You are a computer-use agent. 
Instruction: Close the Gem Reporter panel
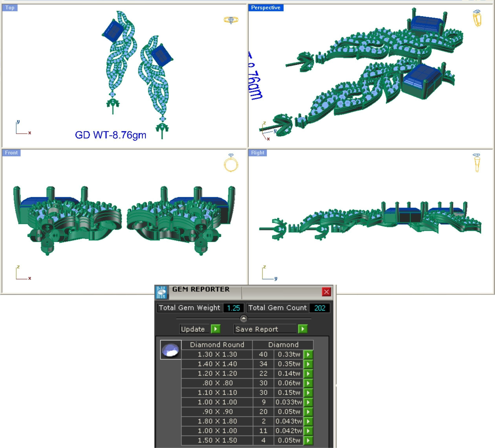tap(326, 292)
